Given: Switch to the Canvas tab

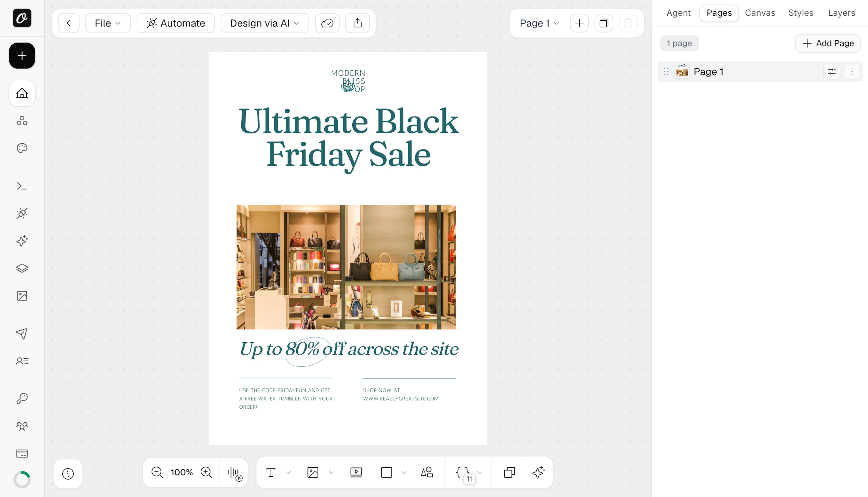Looking at the screenshot, I should click(760, 13).
